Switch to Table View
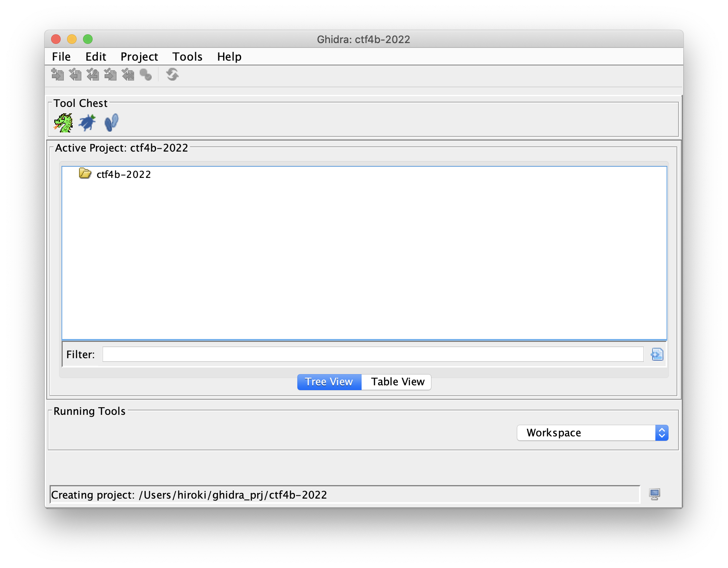728x568 pixels. point(397,382)
